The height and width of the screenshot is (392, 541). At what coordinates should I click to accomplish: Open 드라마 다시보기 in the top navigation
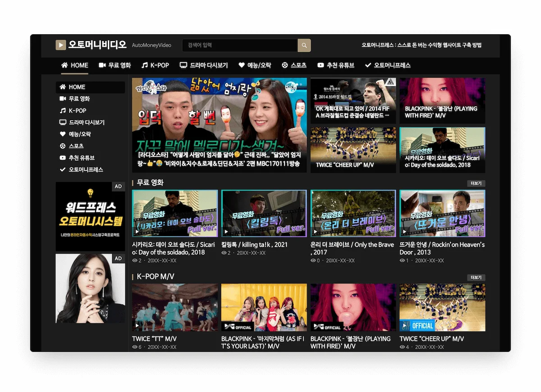tap(204, 65)
